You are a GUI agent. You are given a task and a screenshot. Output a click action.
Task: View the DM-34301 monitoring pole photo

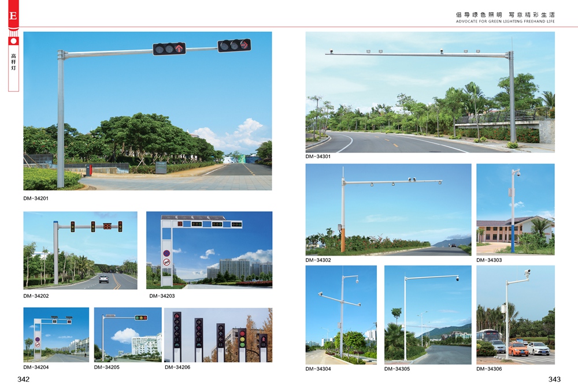430,92
